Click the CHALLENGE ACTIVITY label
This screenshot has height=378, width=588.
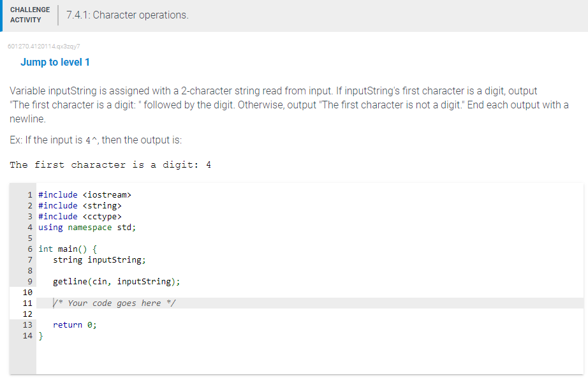(30, 13)
